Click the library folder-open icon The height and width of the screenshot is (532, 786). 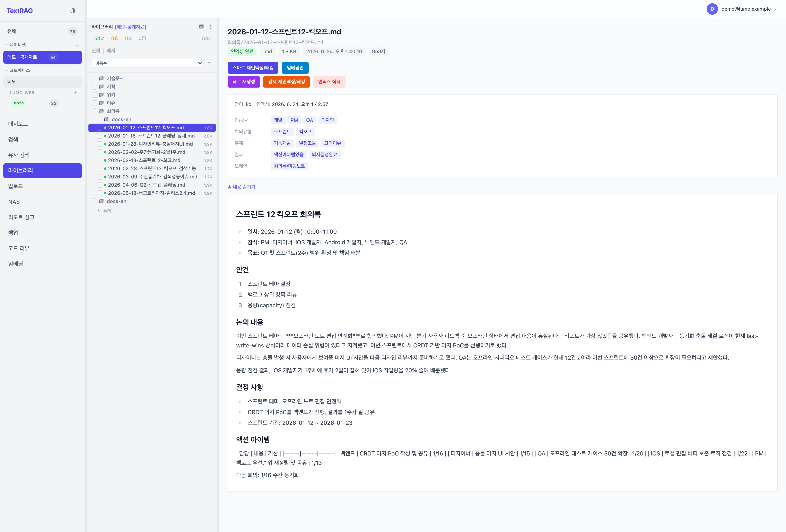201,27
